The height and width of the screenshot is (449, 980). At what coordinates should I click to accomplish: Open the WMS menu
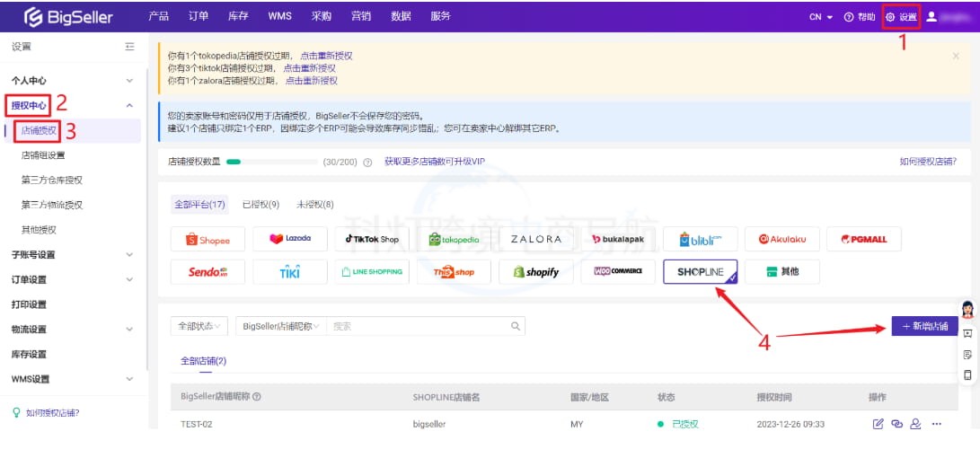pos(279,17)
